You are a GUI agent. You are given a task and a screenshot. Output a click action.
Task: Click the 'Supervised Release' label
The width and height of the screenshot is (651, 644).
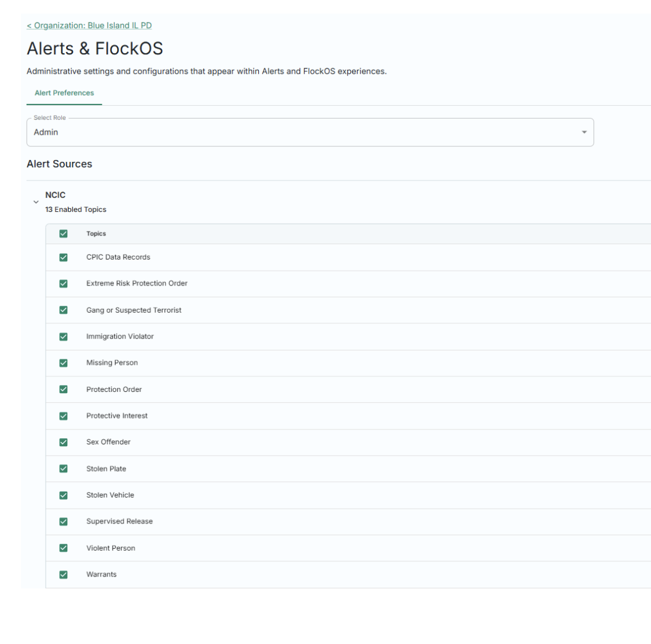pos(120,522)
